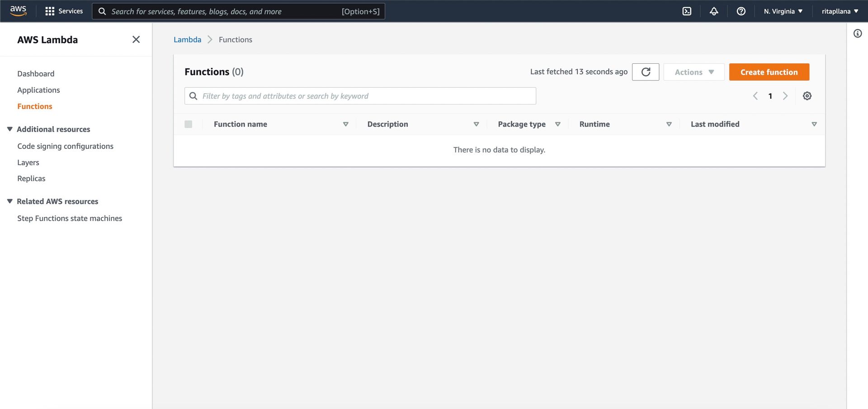Focus the filter by tags field
868x409 pixels.
(360, 96)
